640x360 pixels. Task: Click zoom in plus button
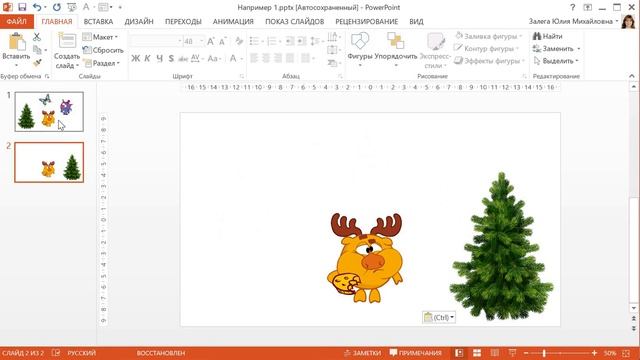594,353
